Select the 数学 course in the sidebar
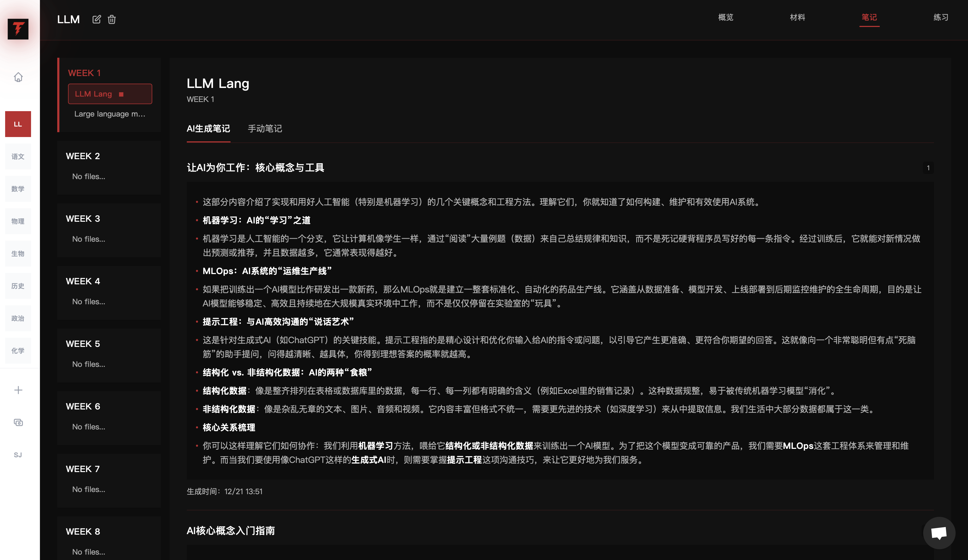Image resolution: width=968 pixels, height=560 pixels. (18, 189)
